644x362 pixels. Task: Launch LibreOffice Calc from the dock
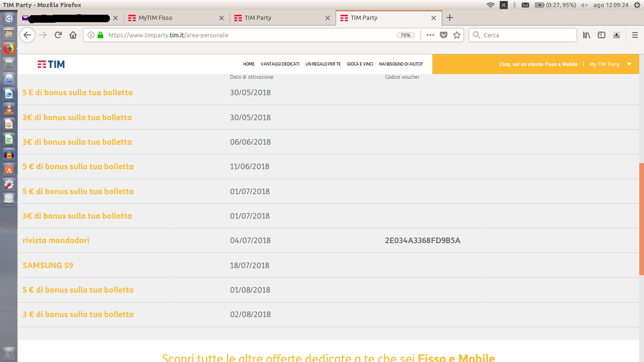(9, 139)
